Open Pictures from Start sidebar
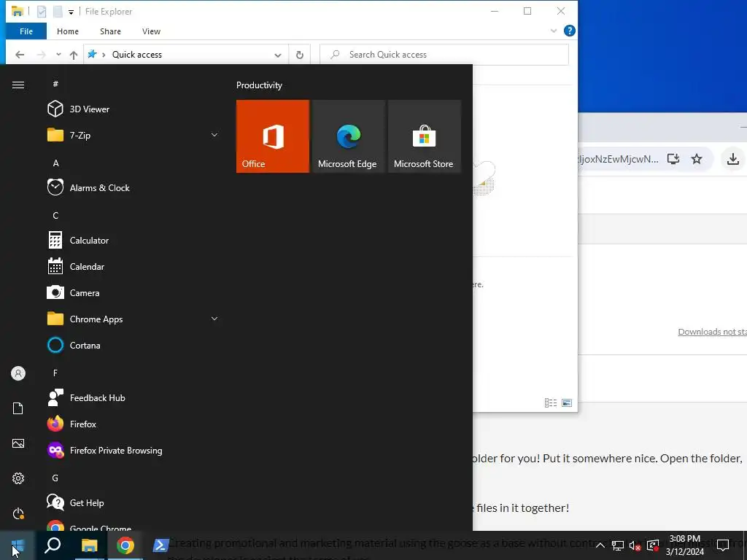The width and height of the screenshot is (747, 560). 18,443
